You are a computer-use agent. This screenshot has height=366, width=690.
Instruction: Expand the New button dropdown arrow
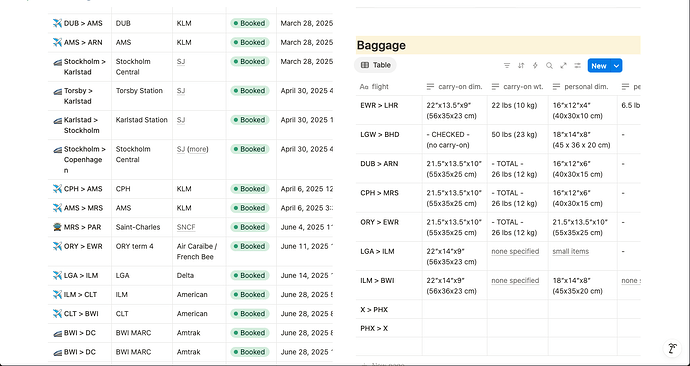pyautogui.click(x=617, y=66)
